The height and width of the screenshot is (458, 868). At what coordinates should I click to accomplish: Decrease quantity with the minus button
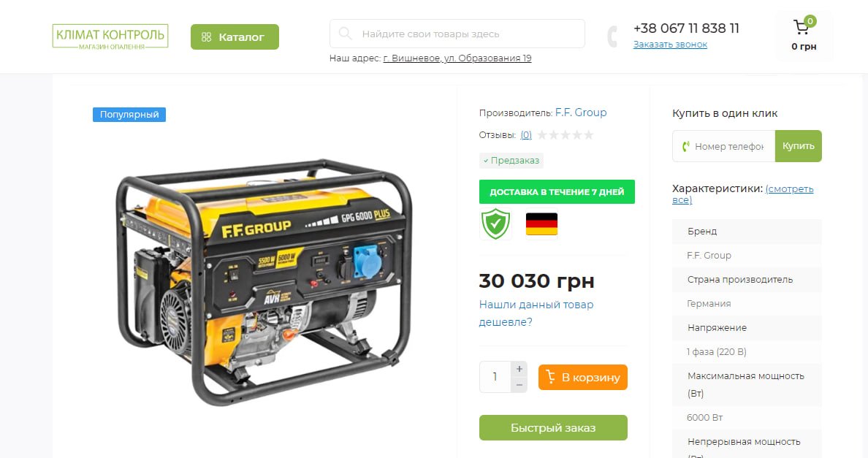pos(519,385)
